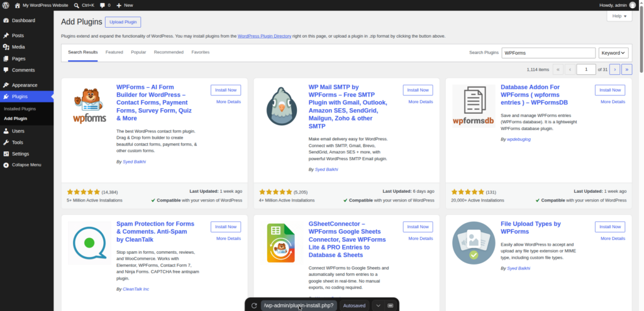
Task: View pending comments bubble in admin bar
Action: (x=105, y=5)
